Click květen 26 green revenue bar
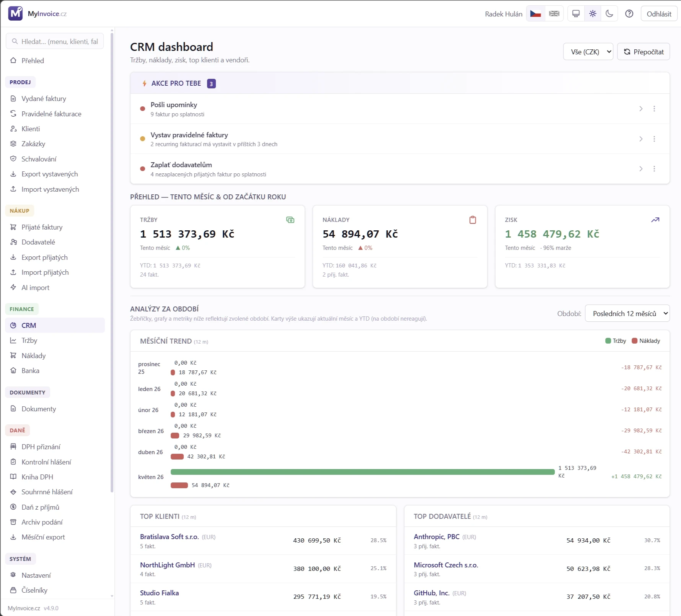 (363, 472)
